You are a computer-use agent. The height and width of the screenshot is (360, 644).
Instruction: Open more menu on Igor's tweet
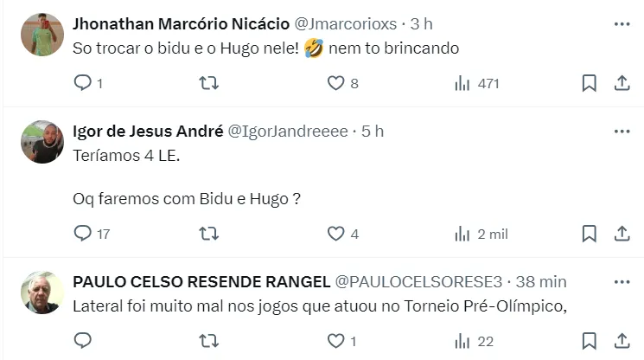coord(622,131)
